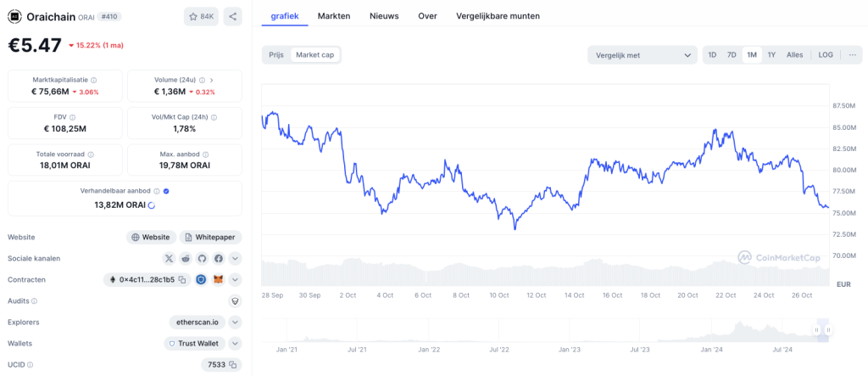The image size is (868, 376).
Task: Click left handle of range navigator
Action: [816, 330]
